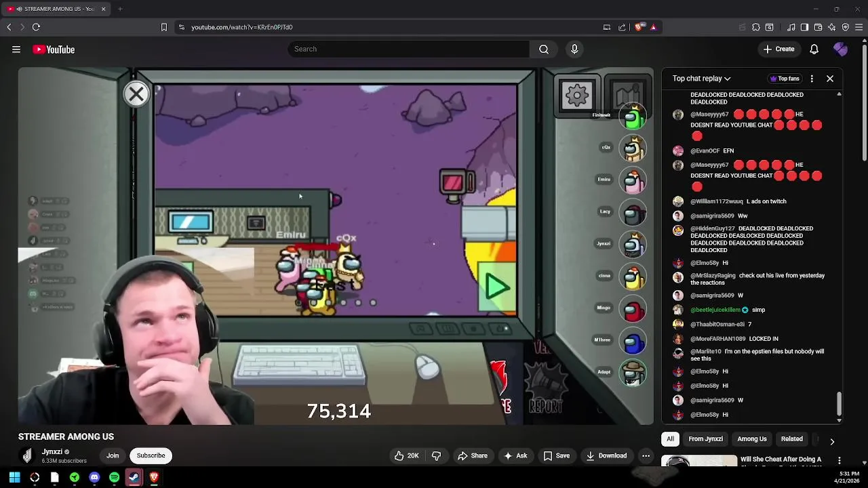Open Brave Rewards triangle icon
This screenshot has width=868, height=488.
pos(653,27)
